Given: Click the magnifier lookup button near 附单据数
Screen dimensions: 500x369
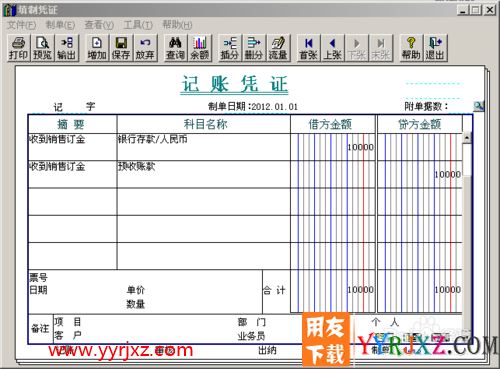Looking at the screenshot, I should 479,106.
